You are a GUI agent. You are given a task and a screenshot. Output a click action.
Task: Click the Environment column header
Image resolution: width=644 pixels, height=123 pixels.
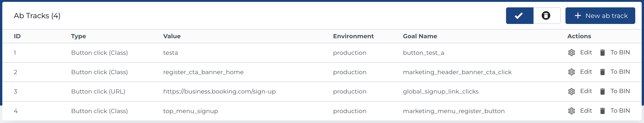tap(353, 36)
